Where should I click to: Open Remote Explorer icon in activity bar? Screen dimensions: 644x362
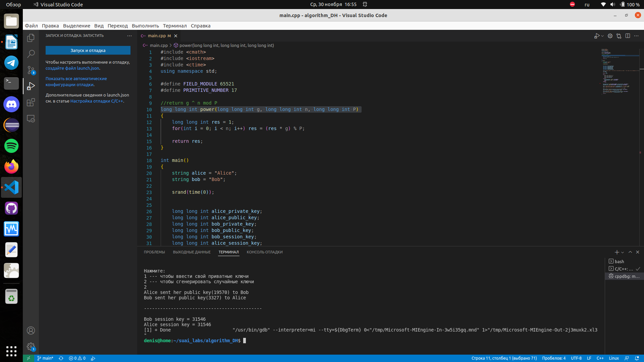pos(31,119)
